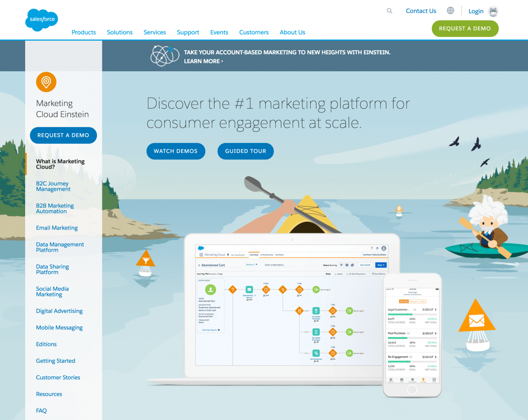Viewport: 528px width, 420px height.
Task: Click the green Request a Demo button
Action: point(465,28)
